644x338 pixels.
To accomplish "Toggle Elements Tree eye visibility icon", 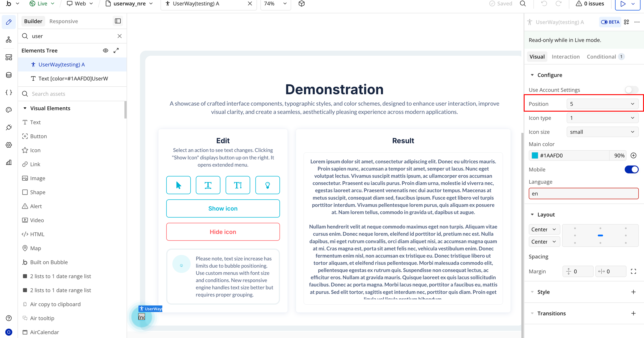I will click(x=106, y=50).
